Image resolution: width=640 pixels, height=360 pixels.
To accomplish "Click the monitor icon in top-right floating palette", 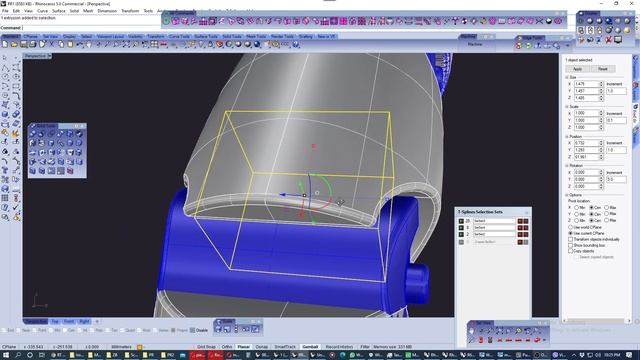I will (618, 40).
